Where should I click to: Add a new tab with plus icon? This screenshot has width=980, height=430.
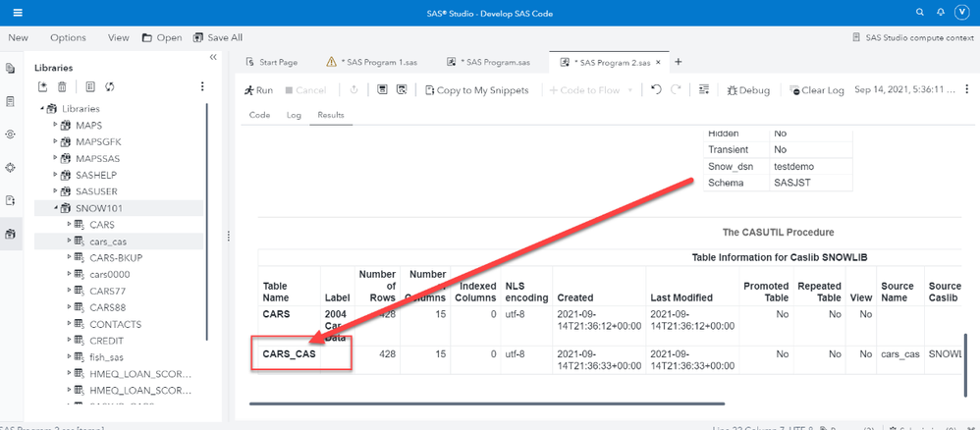click(678, 62)
